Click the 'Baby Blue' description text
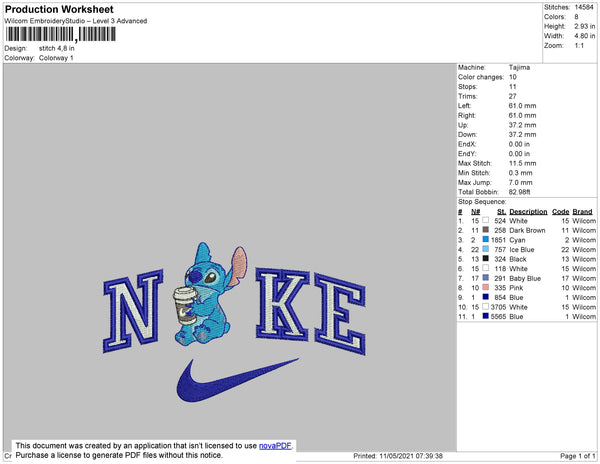 (525, 278)
